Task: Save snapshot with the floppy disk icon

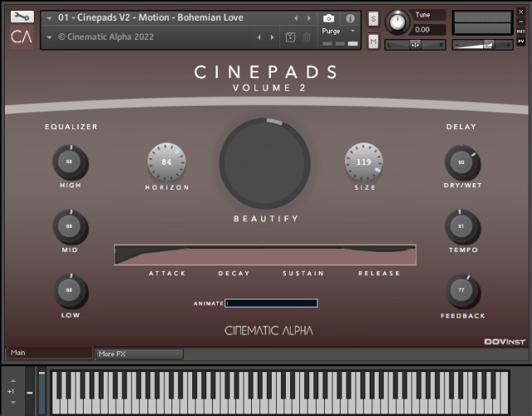Action: tap(290, 37)
